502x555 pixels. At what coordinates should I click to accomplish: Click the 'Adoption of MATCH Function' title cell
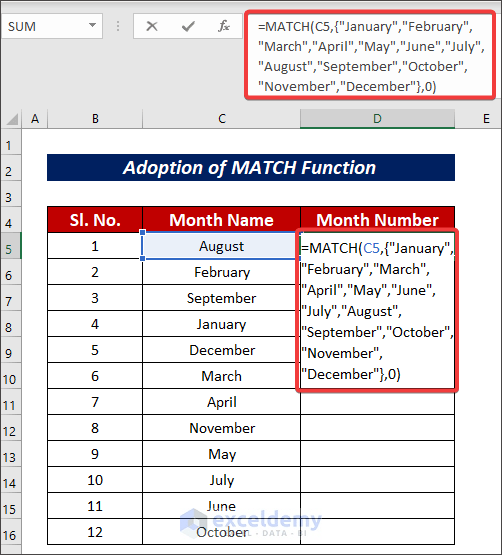251,167
